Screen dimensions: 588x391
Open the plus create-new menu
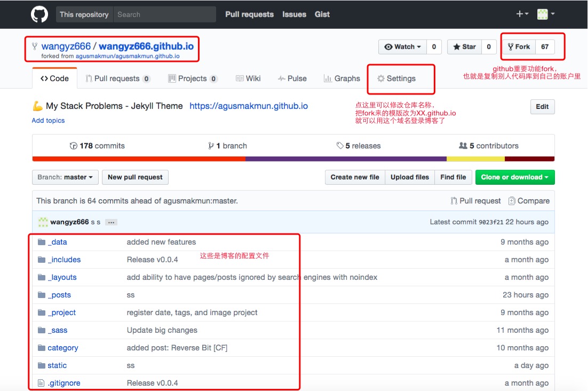click(522, 14)
